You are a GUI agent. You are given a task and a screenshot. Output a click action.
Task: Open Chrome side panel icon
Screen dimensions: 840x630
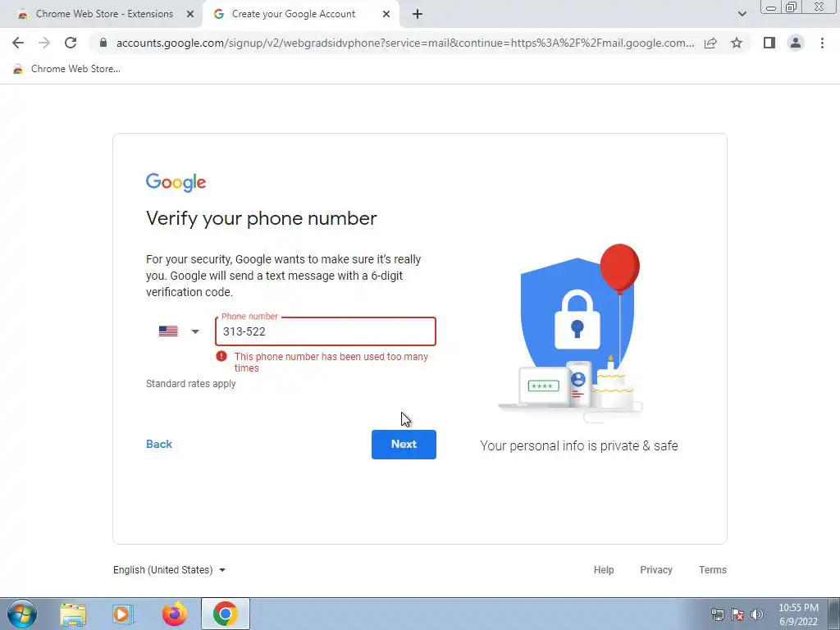[769, 43]
